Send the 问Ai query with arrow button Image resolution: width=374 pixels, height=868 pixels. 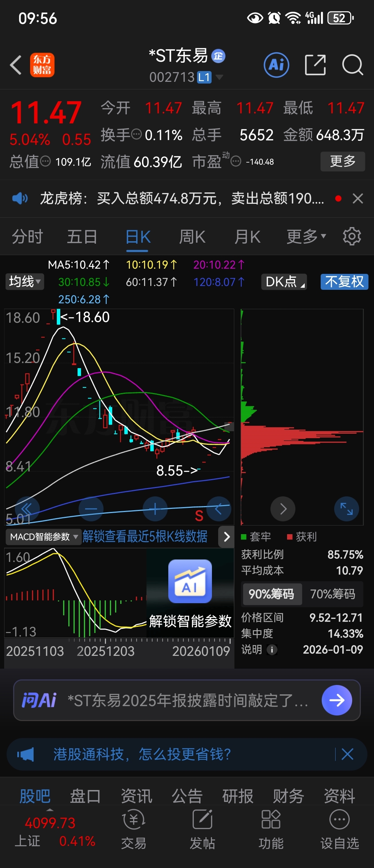[337, 700]
